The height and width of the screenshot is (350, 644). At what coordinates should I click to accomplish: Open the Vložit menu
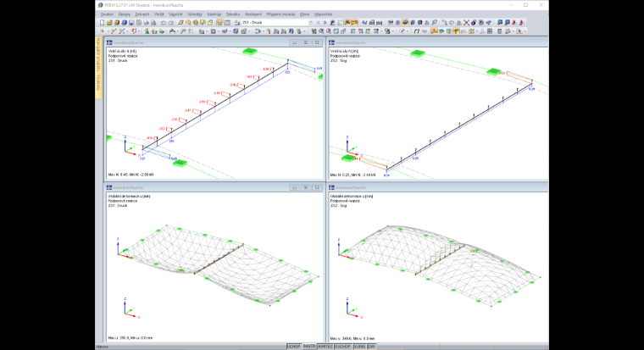tap(159, 14)
